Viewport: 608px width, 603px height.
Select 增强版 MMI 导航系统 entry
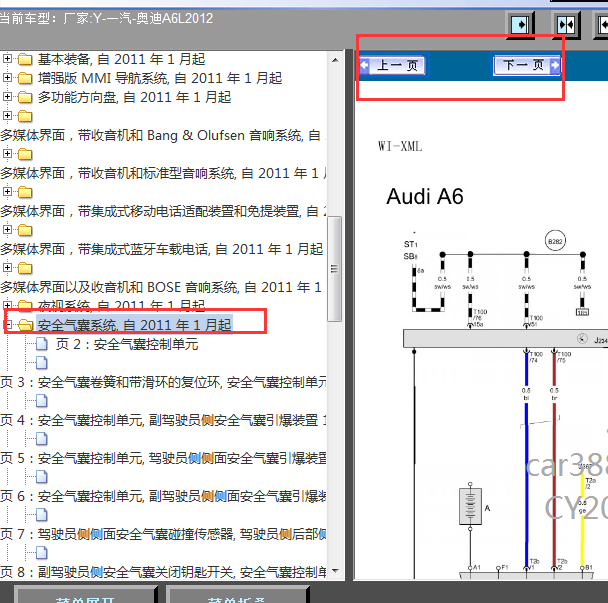pos(160,78)
